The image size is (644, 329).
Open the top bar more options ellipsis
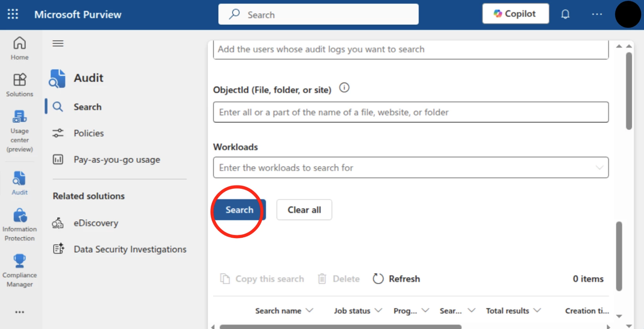(597, 14)
